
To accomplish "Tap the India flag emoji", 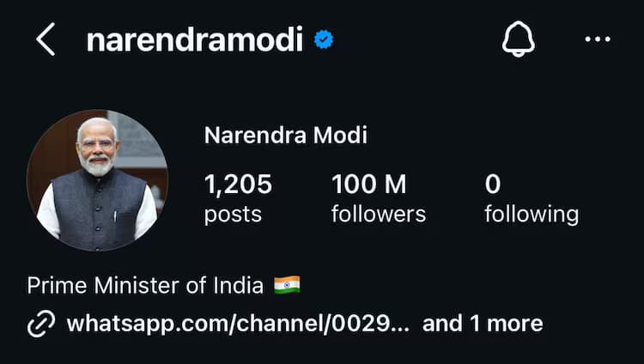I will pyautogui.click(x=287, y=285).
